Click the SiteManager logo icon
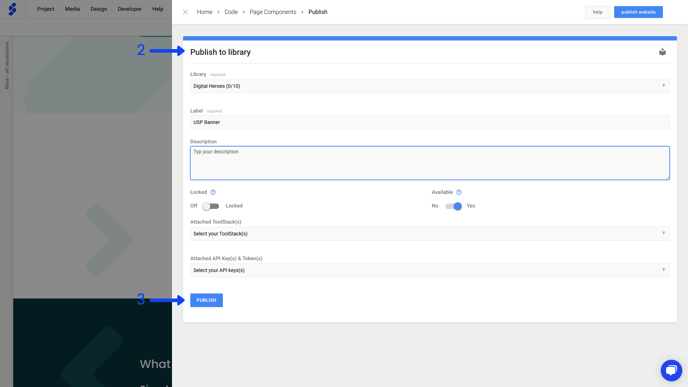The width and height of the screenshot is (688, 387). 13,9
